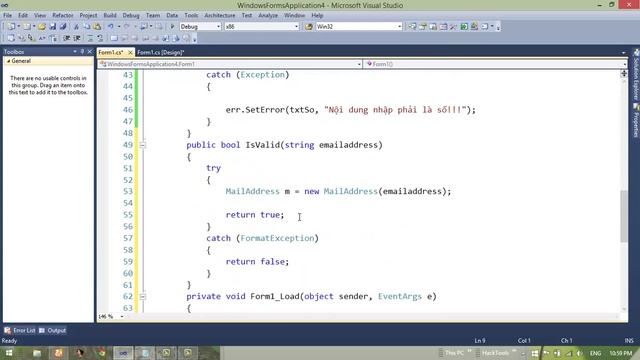Click the volume speaker tray icon
The width and height of the screenshot is (640, 360).
coord(579,353)
